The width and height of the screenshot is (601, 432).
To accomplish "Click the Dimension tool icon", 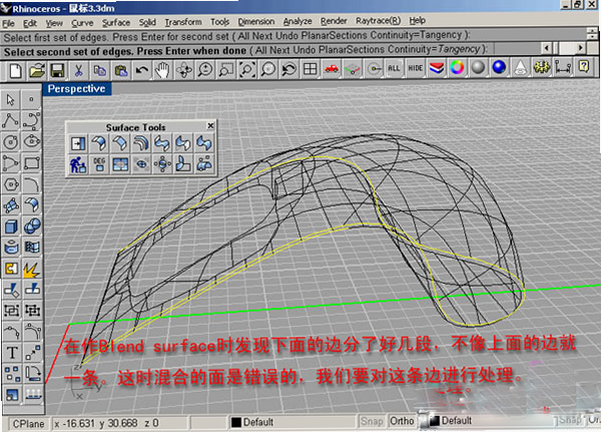I will (x=563, y=67).
